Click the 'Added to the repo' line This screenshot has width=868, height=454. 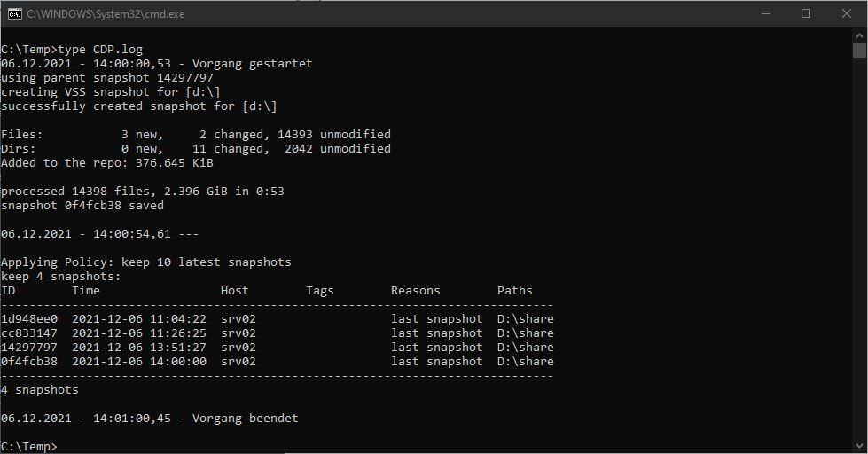(106, 163)
